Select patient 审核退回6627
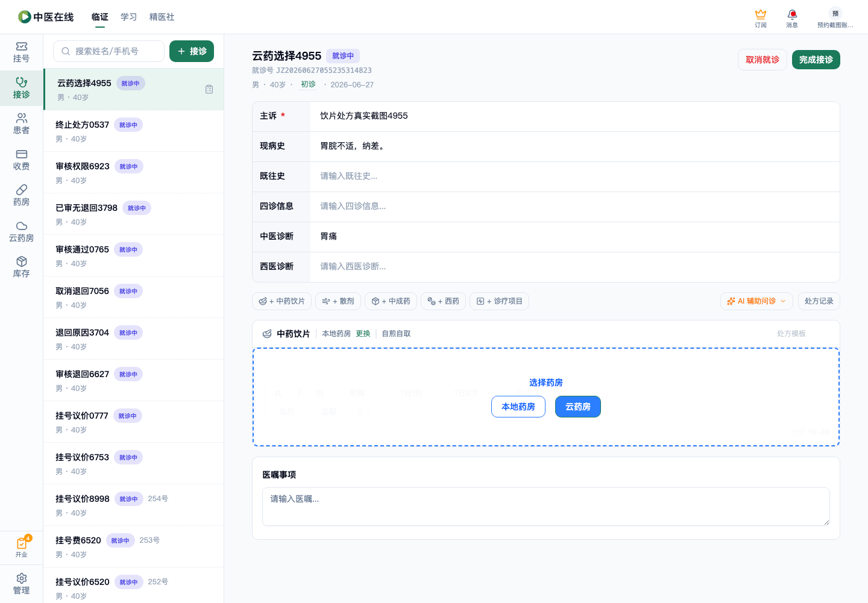This screenshot has height=603, width=868. click(x=134, y=380)
